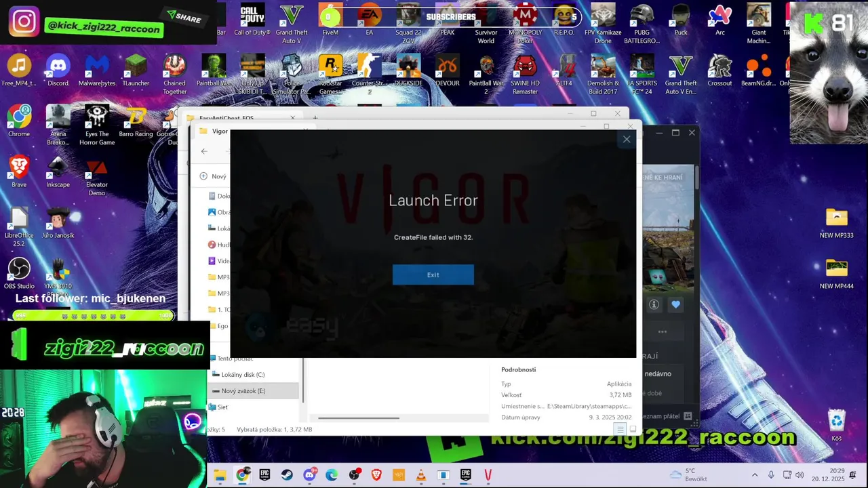Open the SWINE HD Remaster shortcut
The height and width of the screenshot is (488, 868).
(x=526, y=75)
